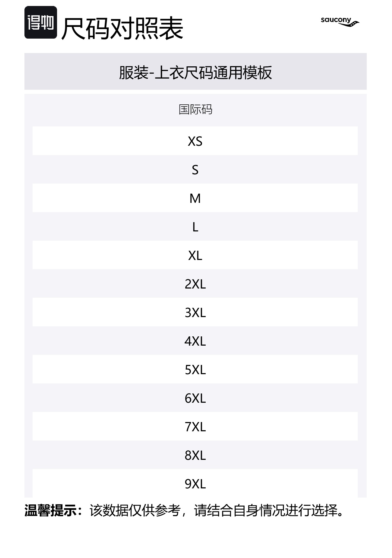The image size is (392, 558).
Task: Select the XS size row
Action: (195, 141)
